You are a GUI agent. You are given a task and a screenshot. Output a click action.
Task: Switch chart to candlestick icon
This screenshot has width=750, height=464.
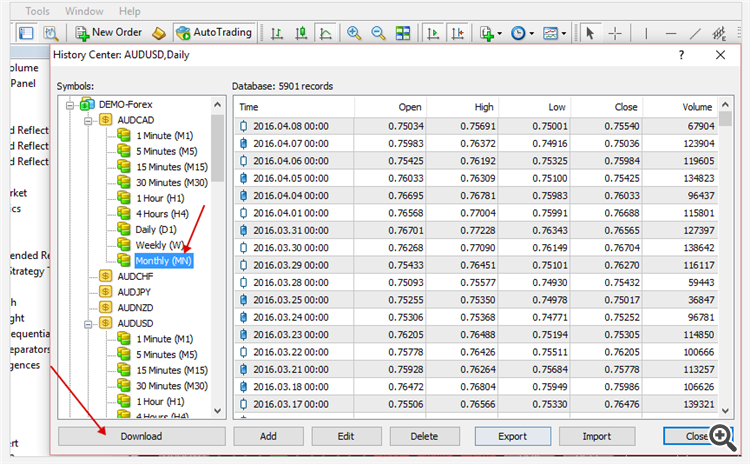pos(298,33)
